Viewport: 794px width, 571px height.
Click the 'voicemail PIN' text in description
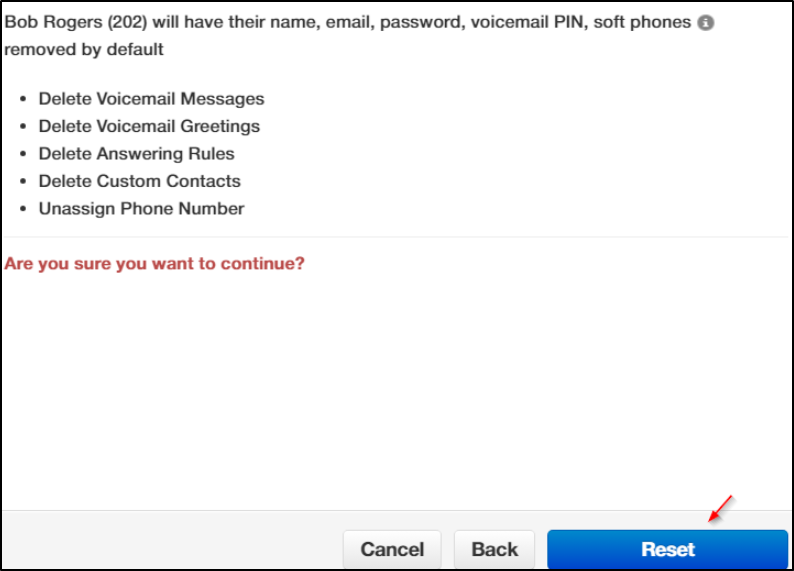[x=527, y=22]
